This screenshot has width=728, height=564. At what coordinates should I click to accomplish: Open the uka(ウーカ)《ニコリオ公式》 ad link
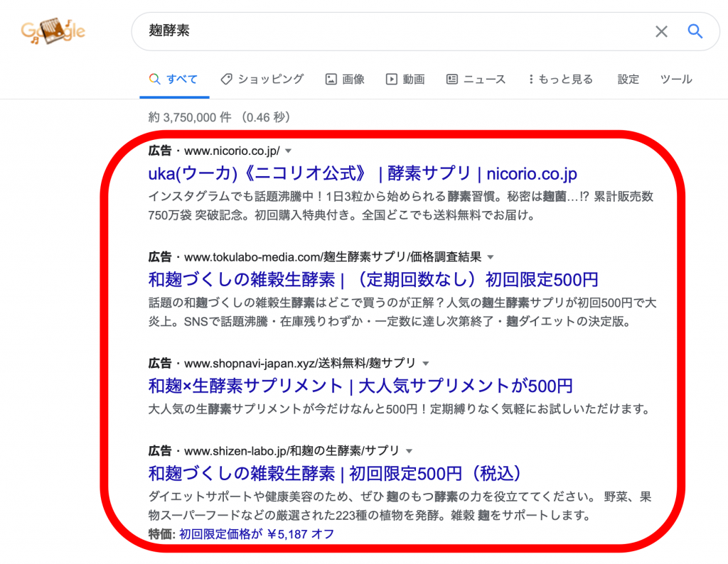pyautogui.click(x=363, y=173)
